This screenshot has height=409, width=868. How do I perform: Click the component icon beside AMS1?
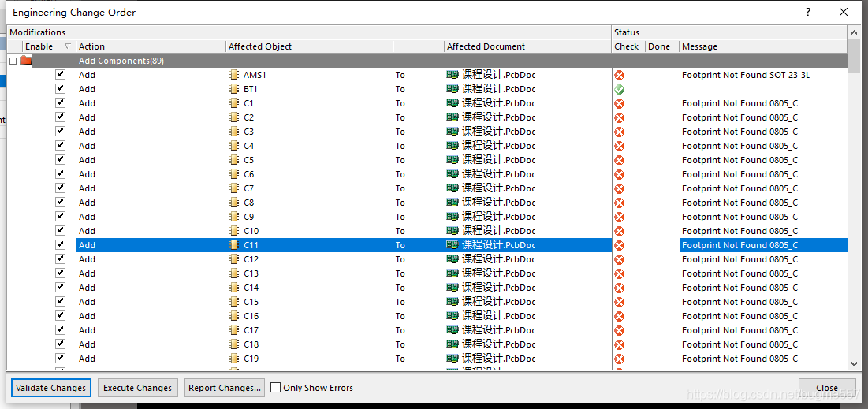click(x=234, y=75)
